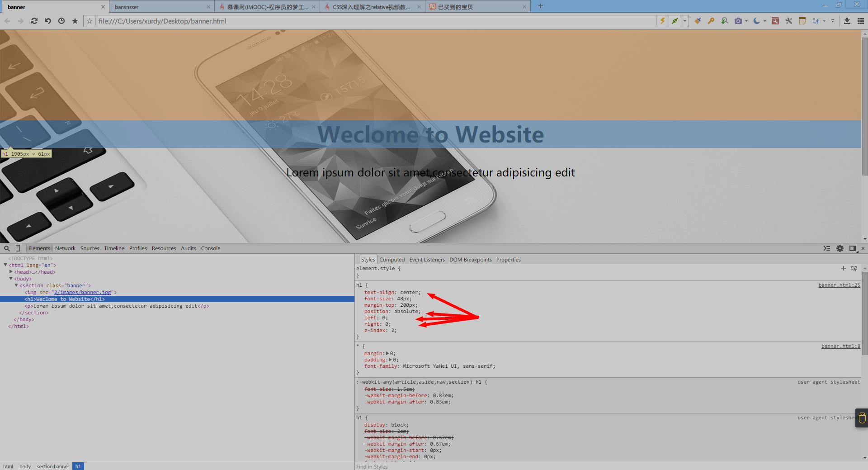Open the filled star favorites icon
Screen dimensions: 868x470
(75, 21)
